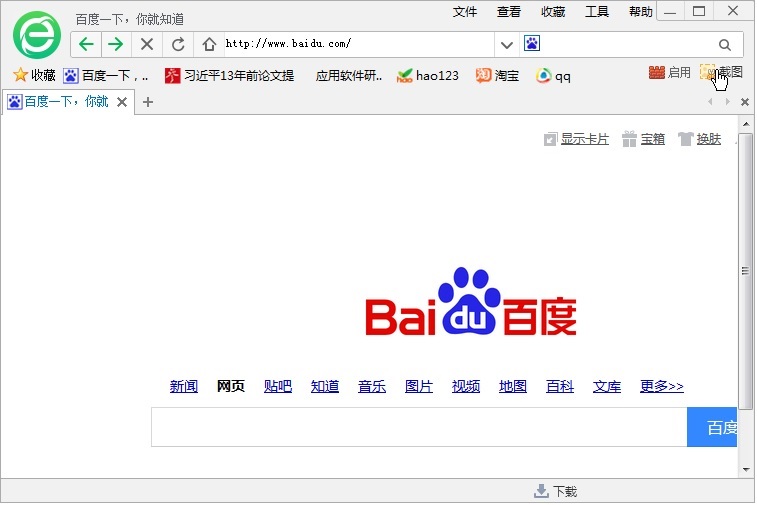
Task: Close the 百度一下 tab
Action: point(122,102)
